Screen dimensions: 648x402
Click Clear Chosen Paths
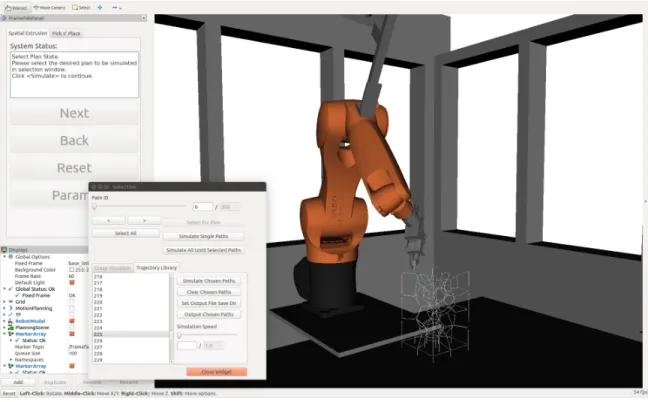click(209, 292)
